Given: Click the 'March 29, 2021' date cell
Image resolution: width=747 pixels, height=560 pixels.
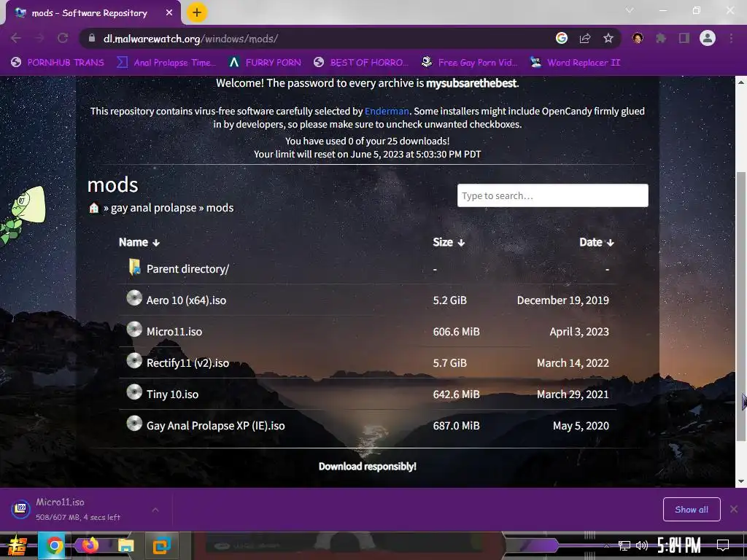Looking at the screenshot, I should coord(573,394).
